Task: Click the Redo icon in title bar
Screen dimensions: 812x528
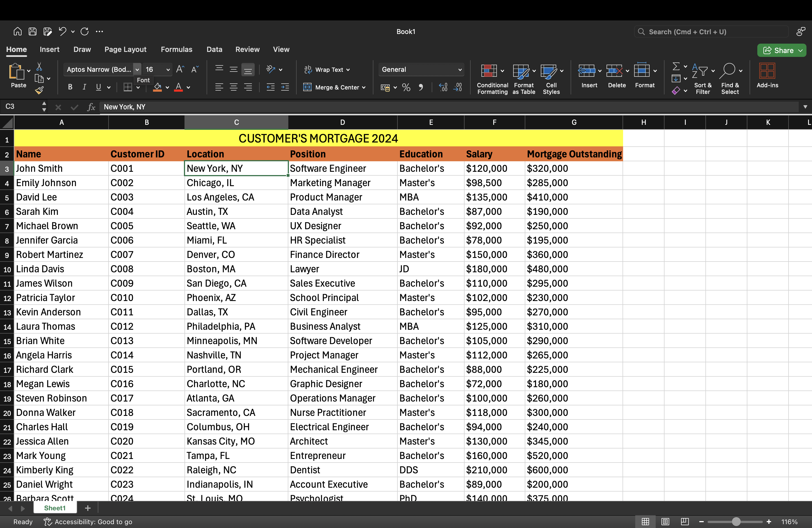Action: click(85, 31)
